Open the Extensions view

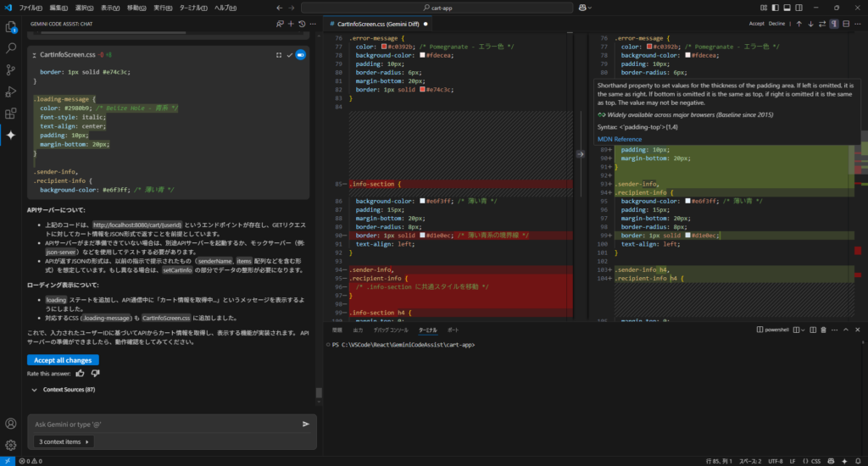coord(10,114)
